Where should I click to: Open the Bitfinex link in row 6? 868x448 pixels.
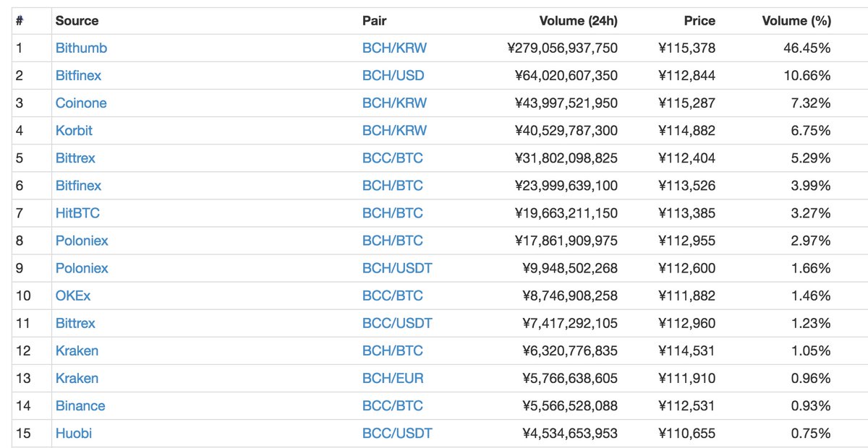78,186
